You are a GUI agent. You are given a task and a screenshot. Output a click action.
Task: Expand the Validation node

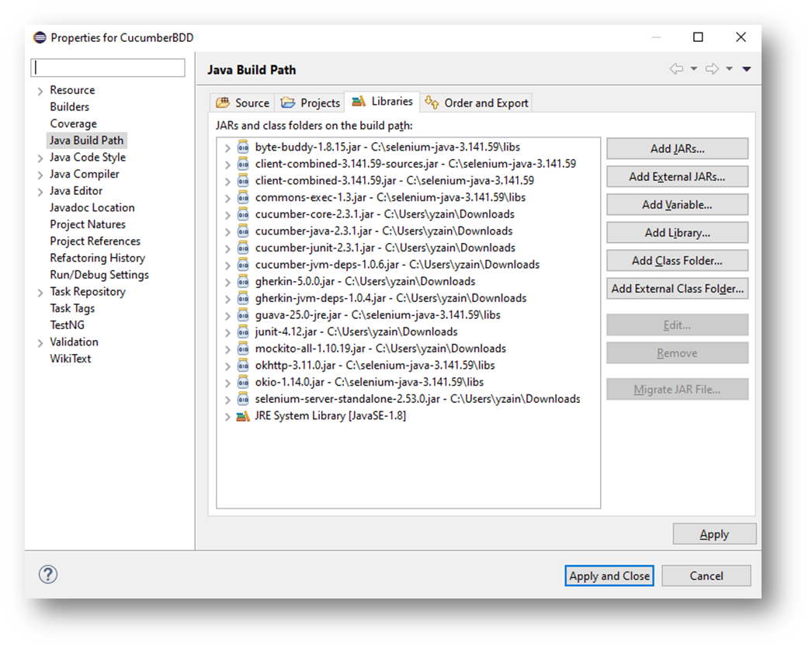[40, 343]
